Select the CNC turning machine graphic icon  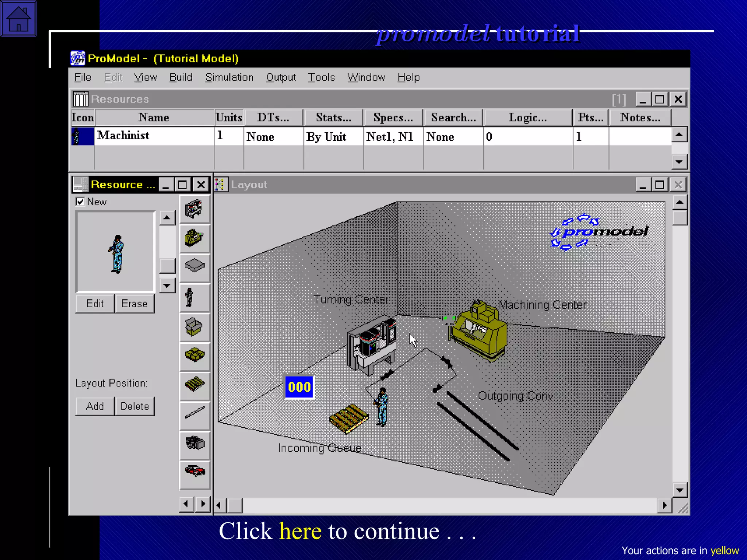[195, 209]
